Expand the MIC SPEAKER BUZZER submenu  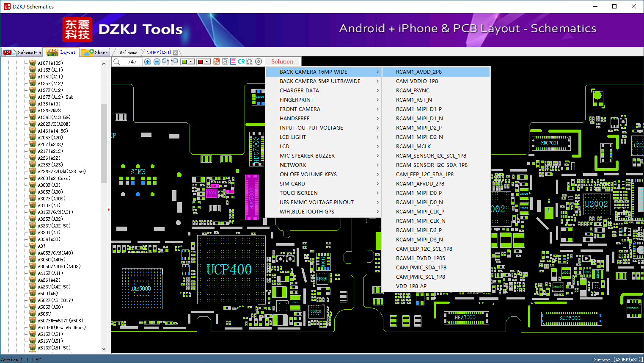tap(324, 156)
